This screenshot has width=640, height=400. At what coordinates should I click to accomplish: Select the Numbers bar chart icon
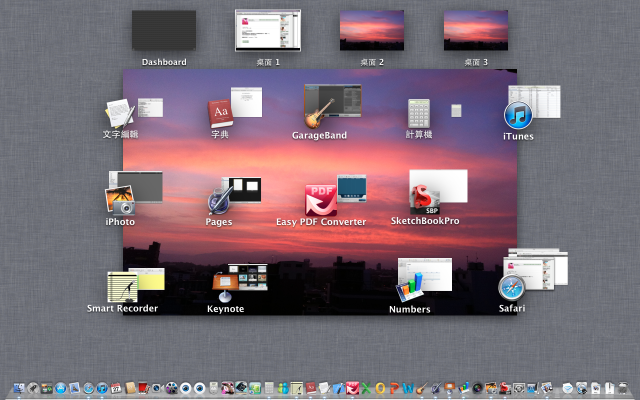409,288
